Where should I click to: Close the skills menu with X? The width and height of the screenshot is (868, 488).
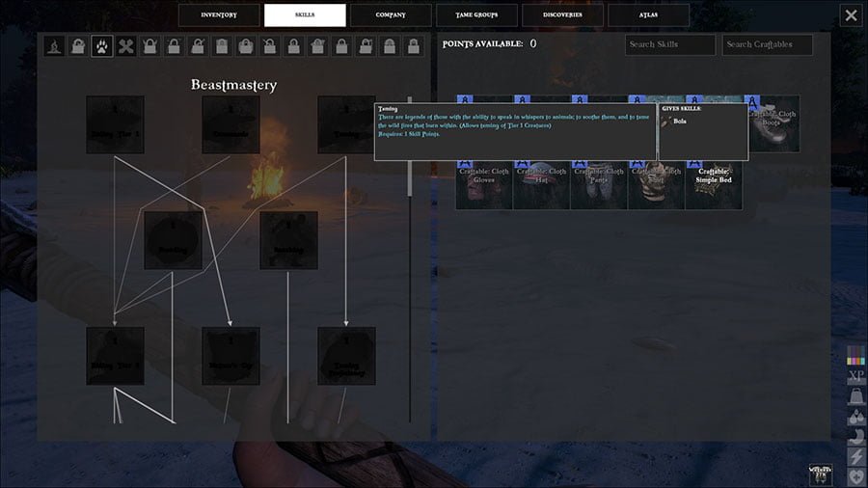pos(850,15)
